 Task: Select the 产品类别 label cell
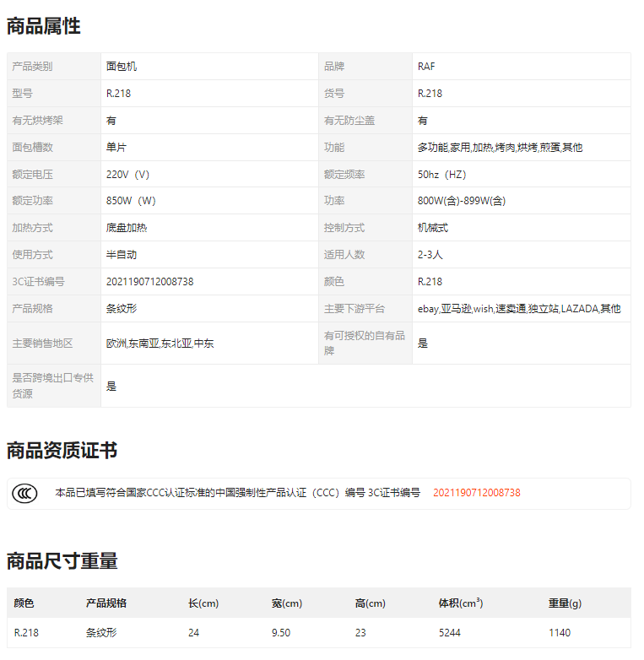[x=54, y=67]
